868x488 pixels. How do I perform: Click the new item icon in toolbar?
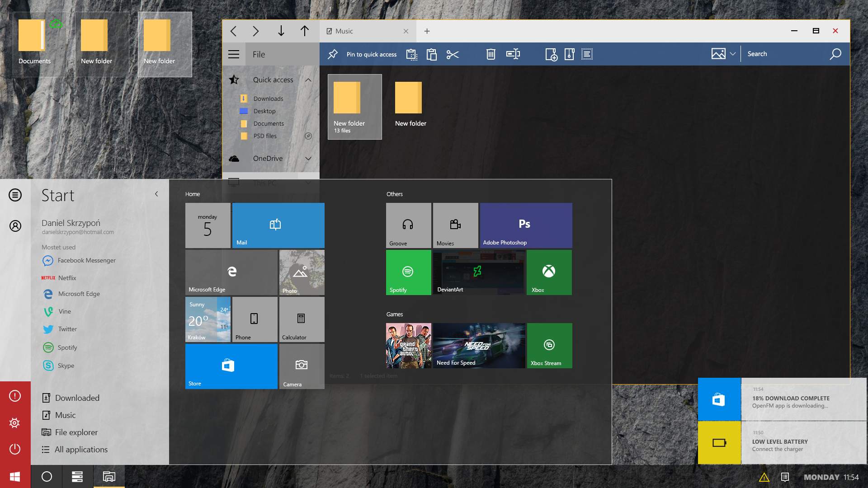[552, 54]
